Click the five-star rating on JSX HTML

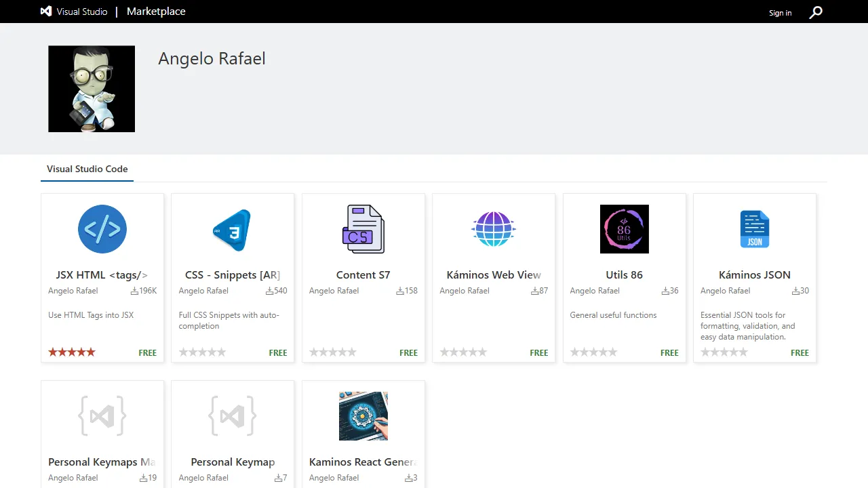tap(71, 352)
